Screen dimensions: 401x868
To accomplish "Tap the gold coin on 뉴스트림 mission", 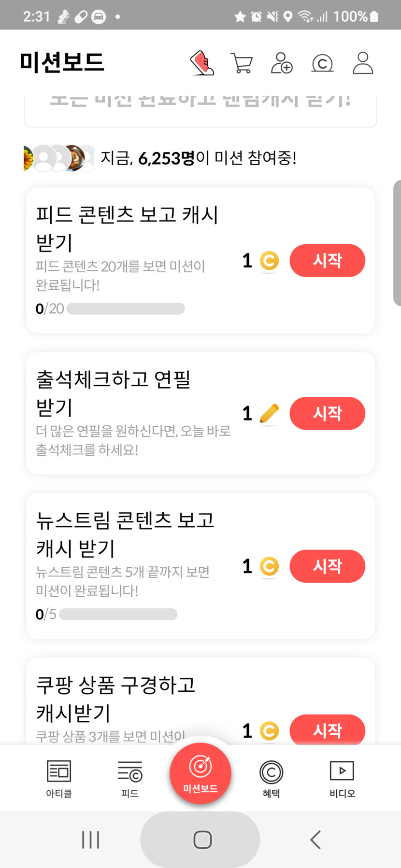I will (x=269, y=566).
